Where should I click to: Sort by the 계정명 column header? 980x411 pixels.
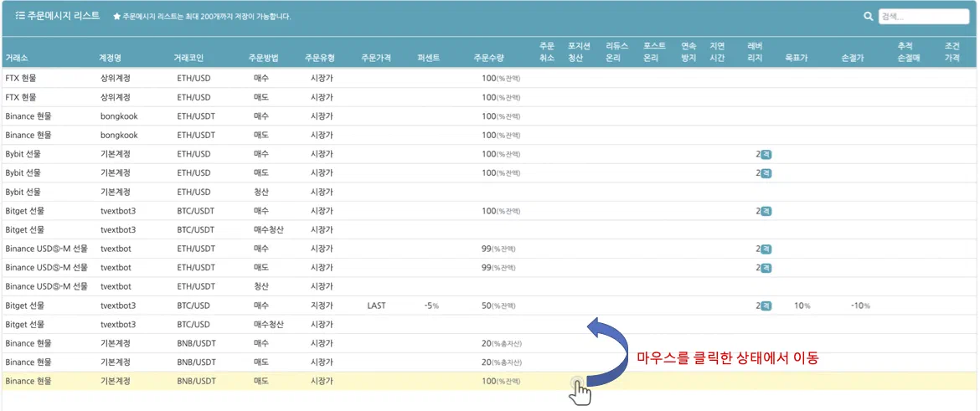coord(110,58)
